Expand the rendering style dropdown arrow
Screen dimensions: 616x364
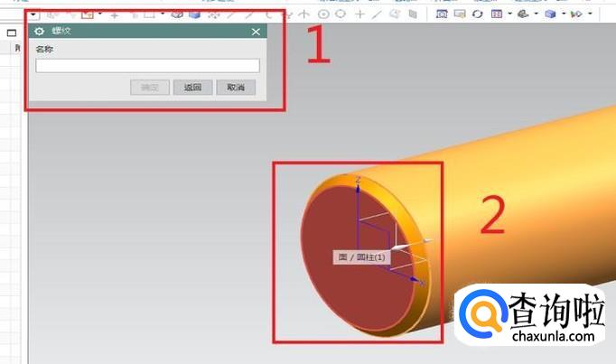pyautogui.click(x=564, y=14)
